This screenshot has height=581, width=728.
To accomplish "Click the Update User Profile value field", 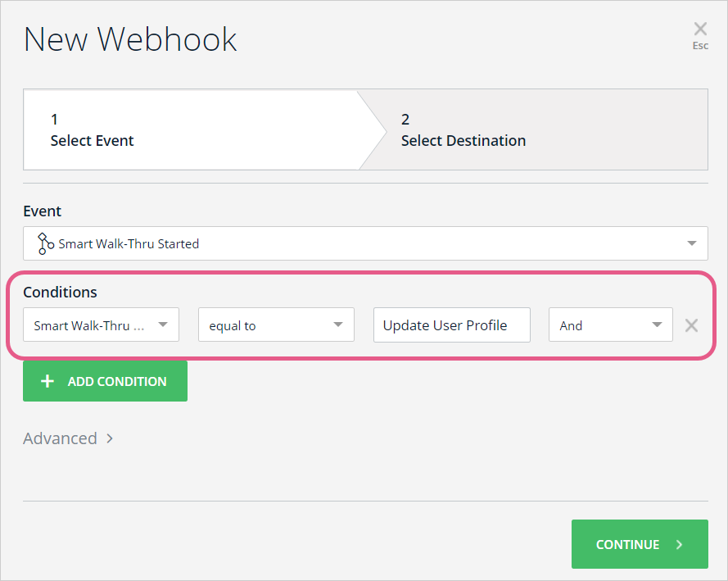I will click(452, 325).
